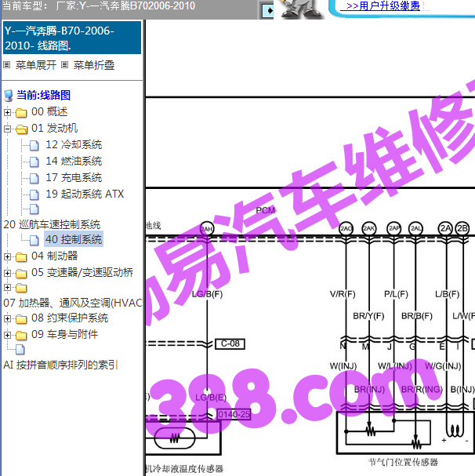
Task: Click the 2AO terminal circle
Action: tap(346, 228)
